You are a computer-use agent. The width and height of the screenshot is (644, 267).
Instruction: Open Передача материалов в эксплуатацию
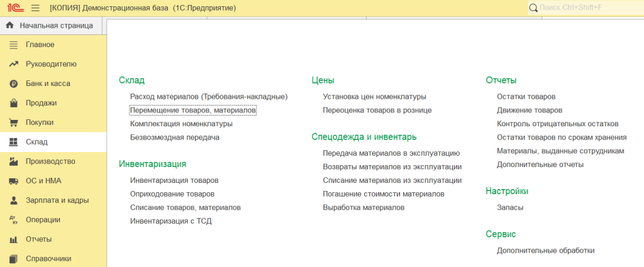coord(391,153)
